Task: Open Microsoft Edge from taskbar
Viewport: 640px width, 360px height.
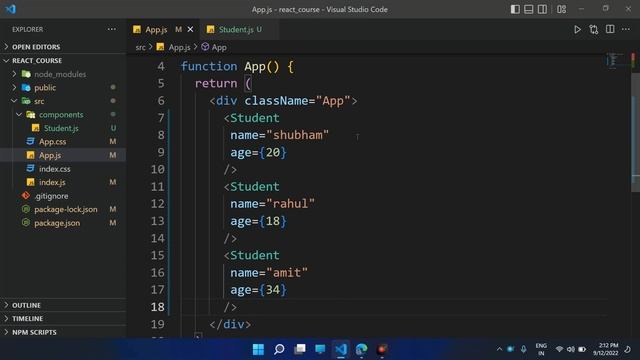Action: coord(361,349)
